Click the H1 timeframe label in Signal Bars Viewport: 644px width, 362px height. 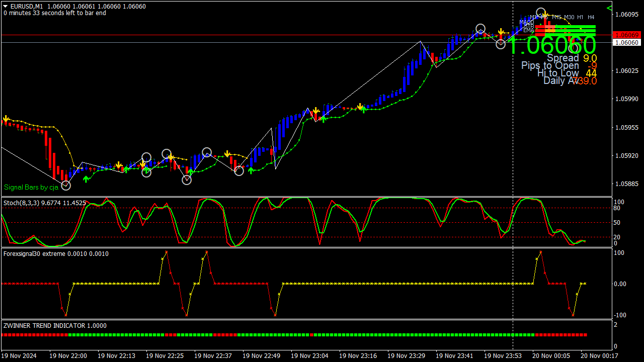[581, 17]
